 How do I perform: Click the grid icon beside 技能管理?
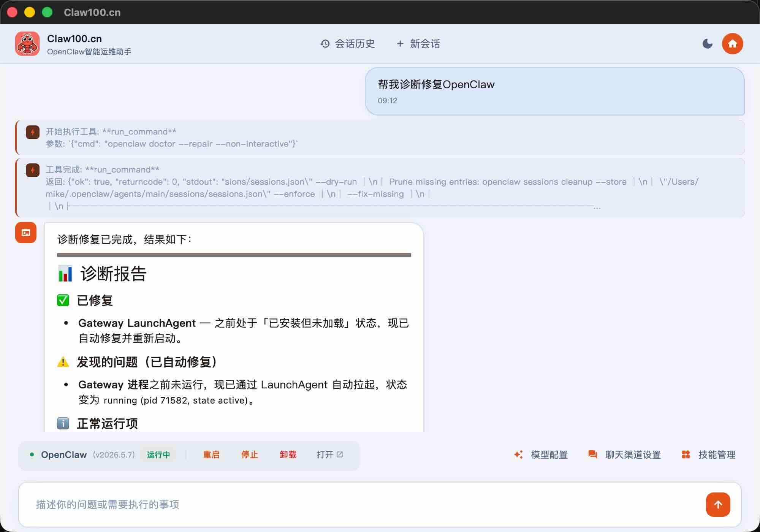pos(686,454)
